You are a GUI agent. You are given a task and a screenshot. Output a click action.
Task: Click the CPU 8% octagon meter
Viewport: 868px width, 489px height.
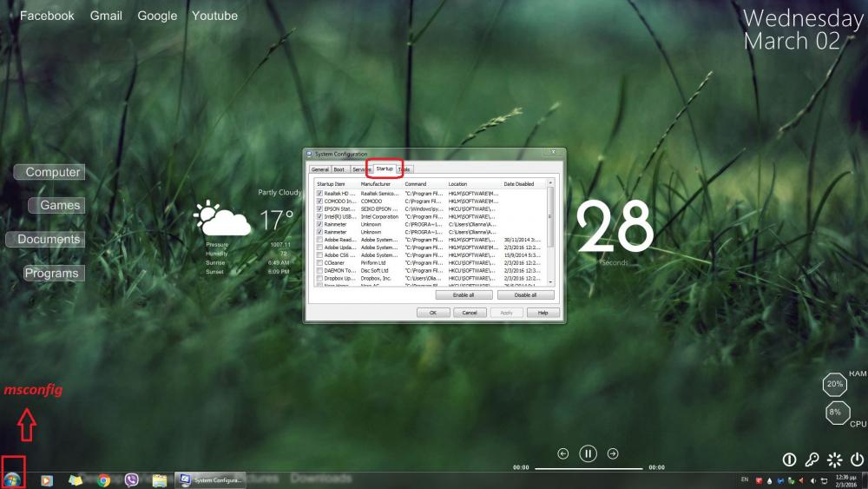pyautogui.click(x=838, y=413)
